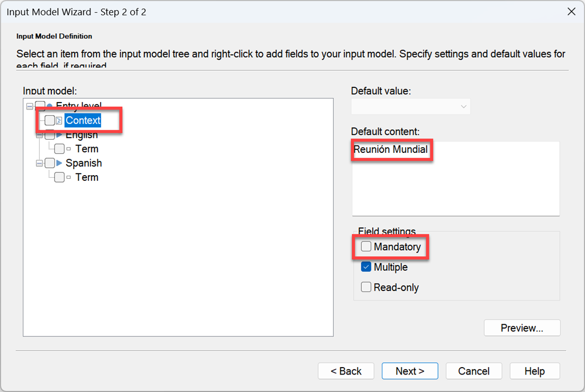Collapse the Entry level tree node
Screen dimensions: 585x392
click(x=30, y=107)
